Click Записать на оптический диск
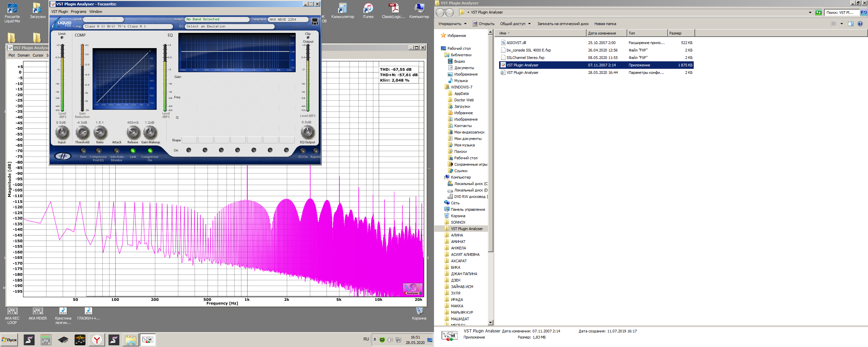868x347 pixels. click(563, 24)
